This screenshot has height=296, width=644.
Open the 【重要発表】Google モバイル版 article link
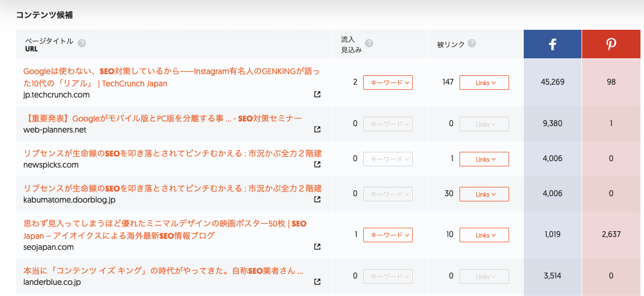point(162,119)
